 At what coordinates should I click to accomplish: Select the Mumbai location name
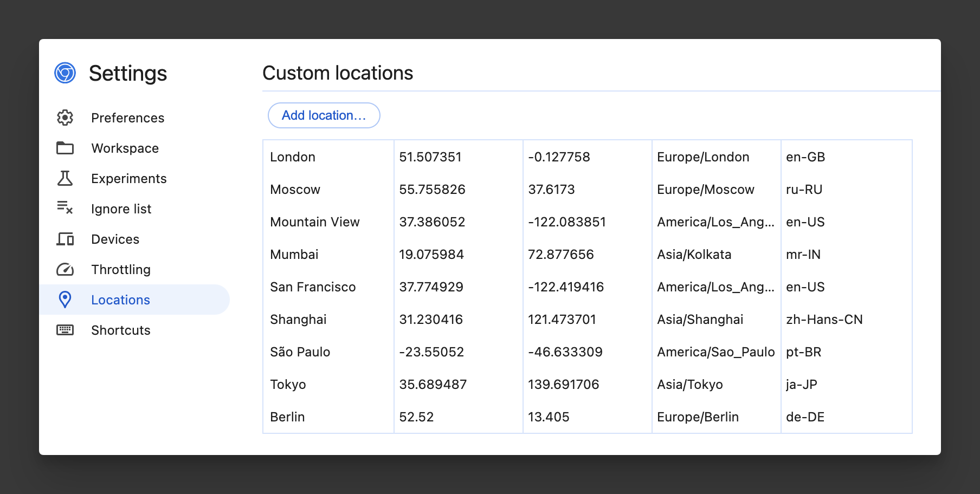point(294,255)
